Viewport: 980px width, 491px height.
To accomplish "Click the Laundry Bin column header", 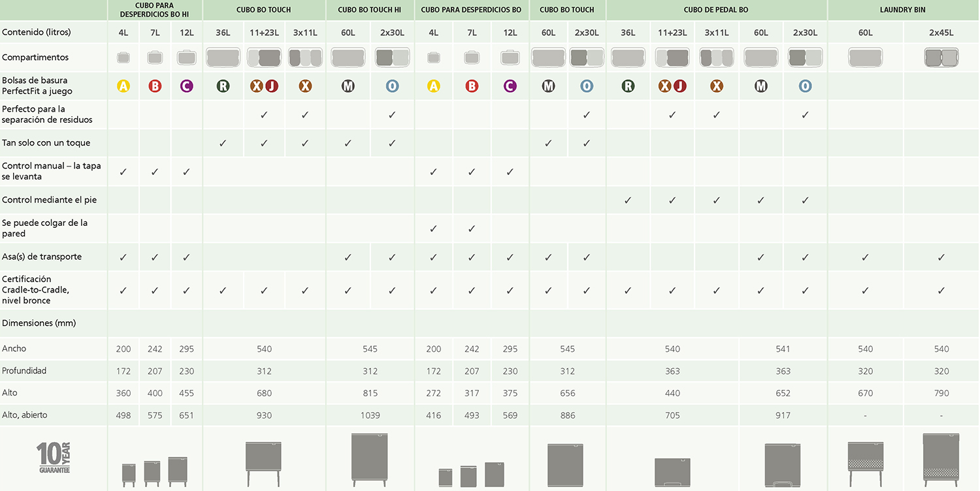I will (x=902, y=10).
